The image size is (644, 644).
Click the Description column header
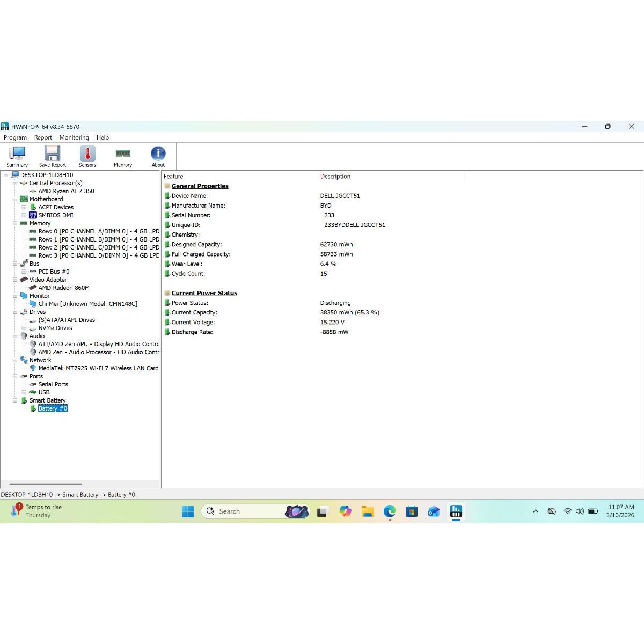[335, 177]
